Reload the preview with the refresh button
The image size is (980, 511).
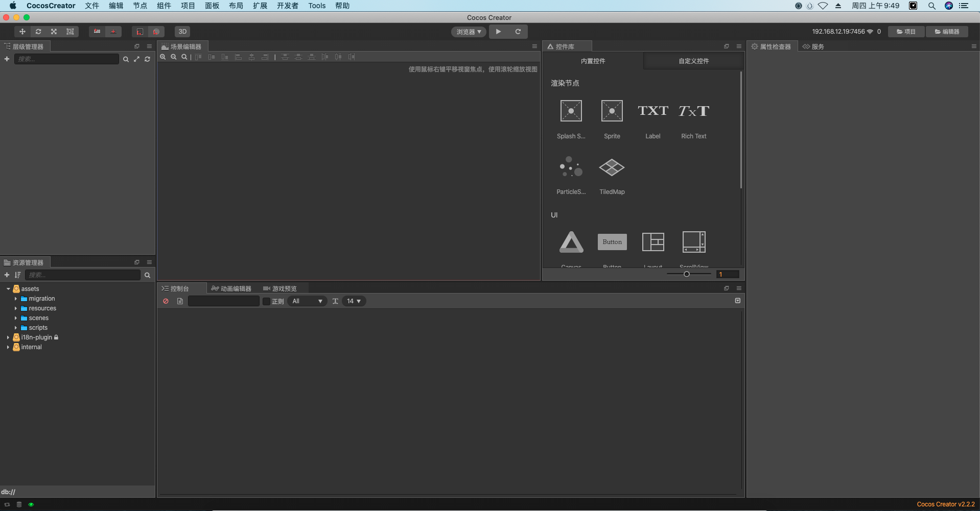tap(518, 32)
